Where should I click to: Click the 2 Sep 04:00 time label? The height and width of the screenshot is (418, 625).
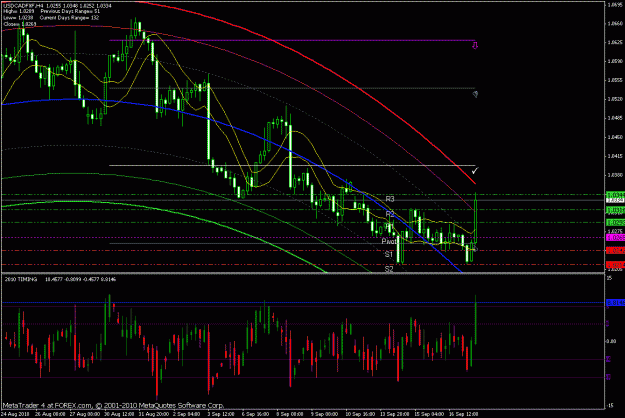189,414
